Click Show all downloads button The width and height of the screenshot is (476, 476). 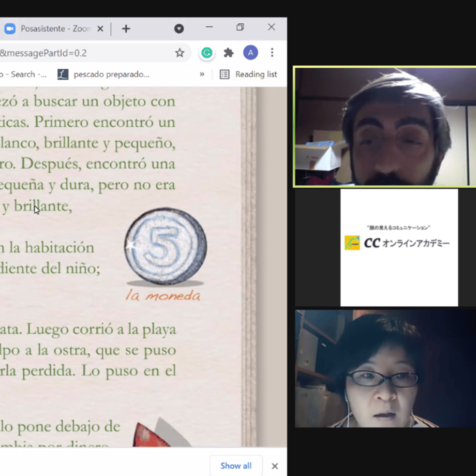236,465
